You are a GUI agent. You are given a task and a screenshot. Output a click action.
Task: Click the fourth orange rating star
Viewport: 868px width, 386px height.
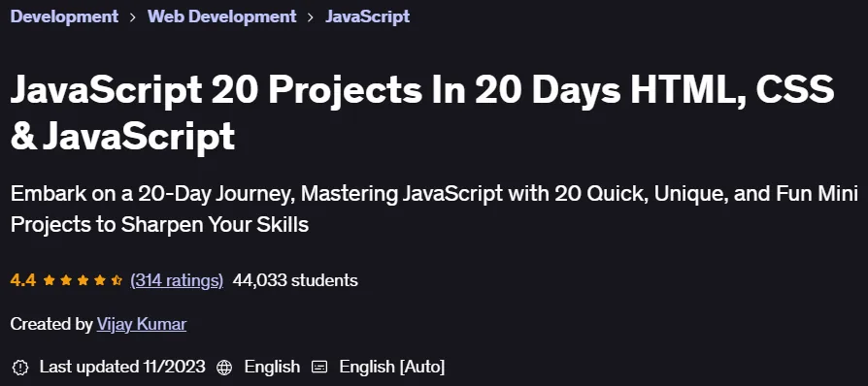point(100,280)
